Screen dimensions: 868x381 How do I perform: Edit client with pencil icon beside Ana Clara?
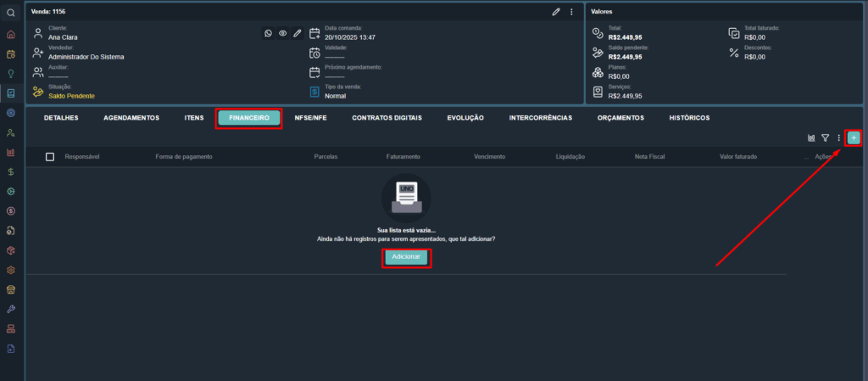(297, 33)
